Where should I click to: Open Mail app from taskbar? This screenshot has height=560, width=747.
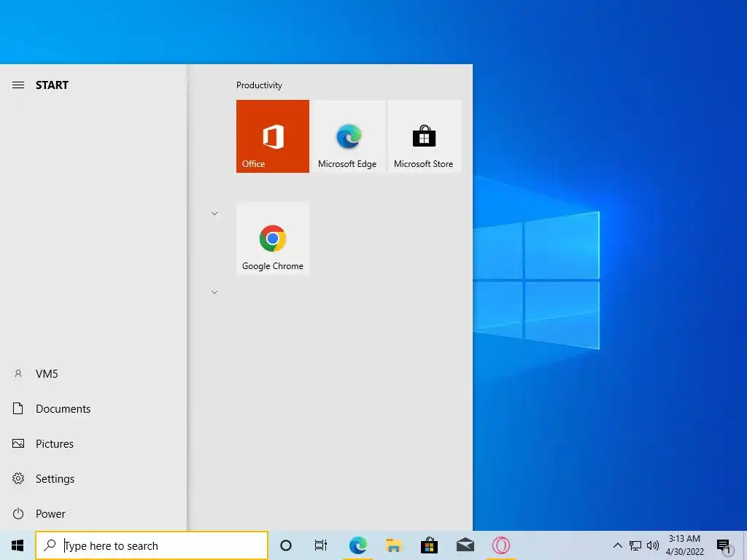[x=465, y=545]
